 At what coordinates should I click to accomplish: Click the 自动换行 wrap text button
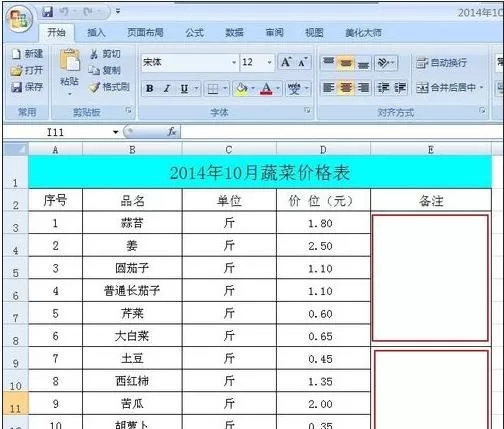pyautogui.click(x=442, y=63)
